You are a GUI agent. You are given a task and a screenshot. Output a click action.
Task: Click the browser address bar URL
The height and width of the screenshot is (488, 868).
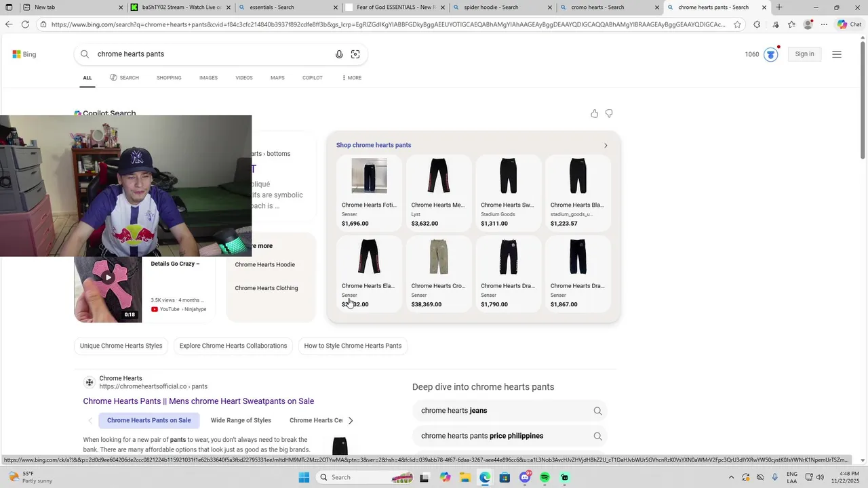[387, 24]
